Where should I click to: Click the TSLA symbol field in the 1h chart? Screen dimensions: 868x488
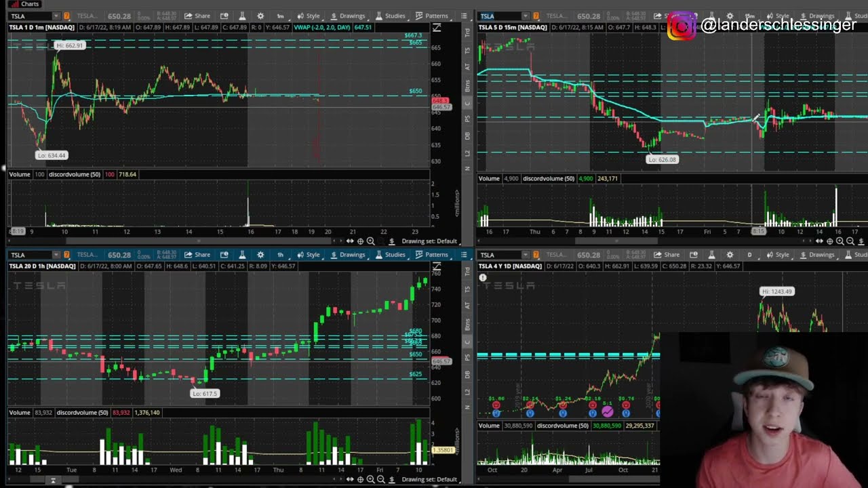coord(30,255)
